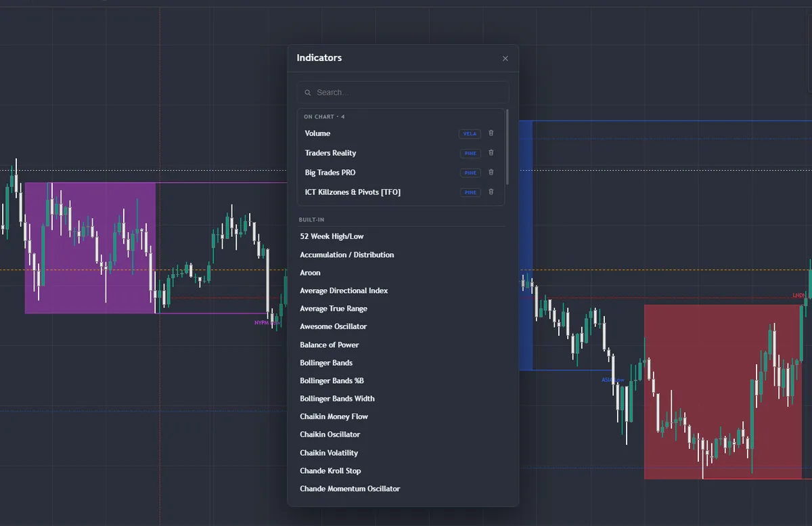Image resolution: width=812 pixels, height=526 pixels.
Task: Click the VELA badge next to Volume
Action: [470, 134]
